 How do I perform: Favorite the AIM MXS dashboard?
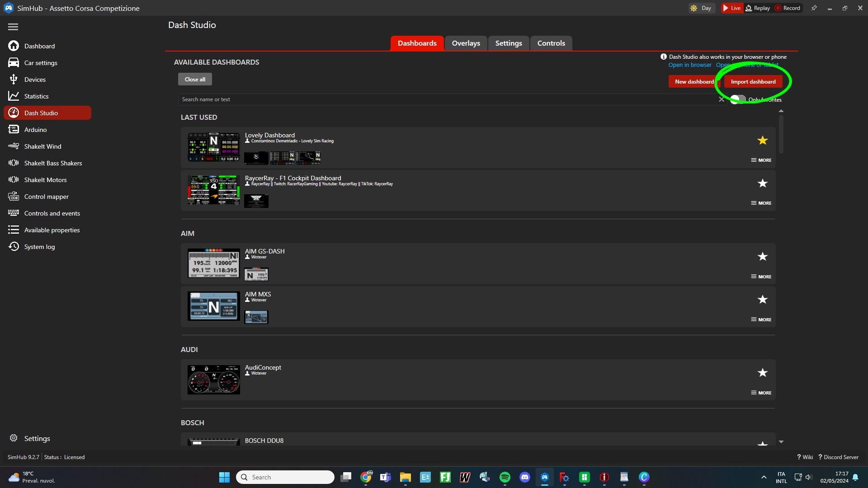(763, 300)
